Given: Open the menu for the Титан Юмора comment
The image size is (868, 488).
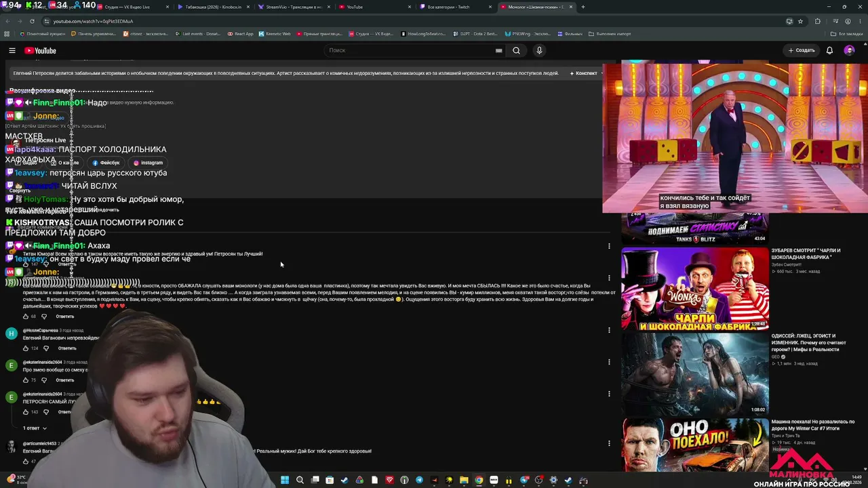Looking at the screenshot, I should point(609,246).
